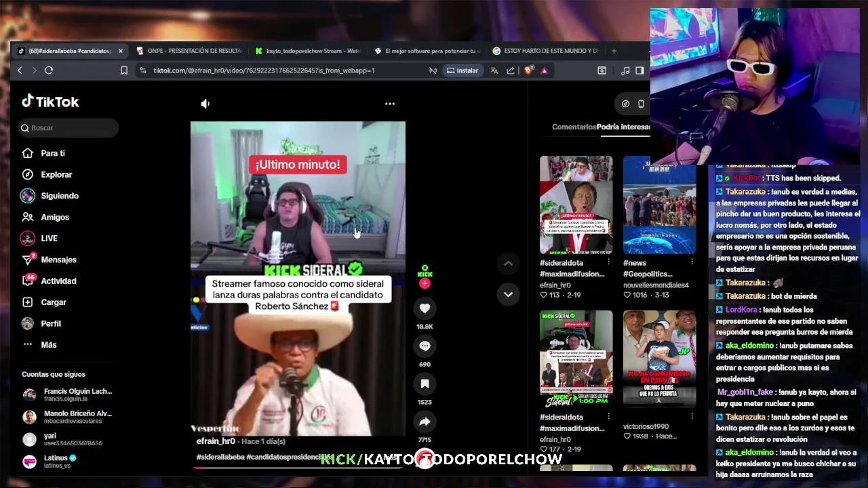Image resolution: width=868 pixels, height=488 pixels.
Task: Mute the TikTok video sound
Action: tap(205, 104)
